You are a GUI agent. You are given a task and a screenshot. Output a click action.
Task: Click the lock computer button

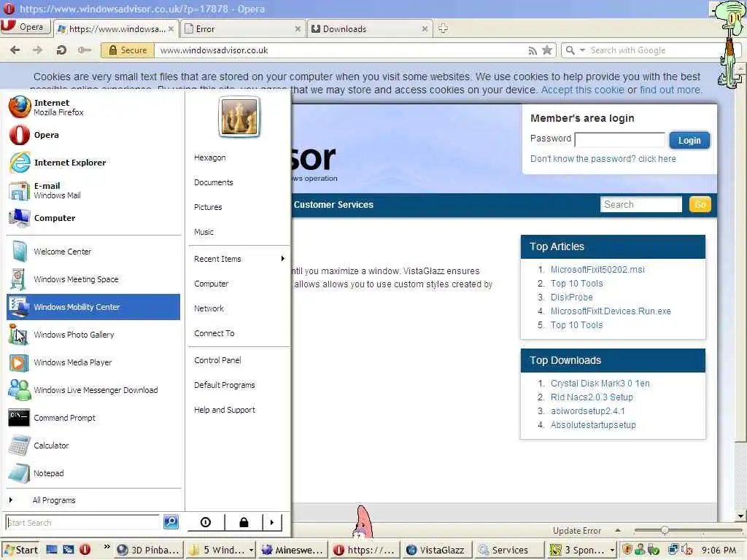[x=244, y=522]
